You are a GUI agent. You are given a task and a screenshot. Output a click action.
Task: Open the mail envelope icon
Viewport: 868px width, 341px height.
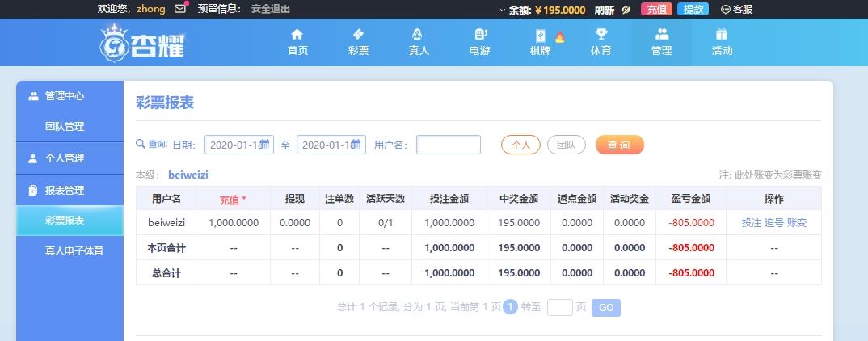coord(180,9)
